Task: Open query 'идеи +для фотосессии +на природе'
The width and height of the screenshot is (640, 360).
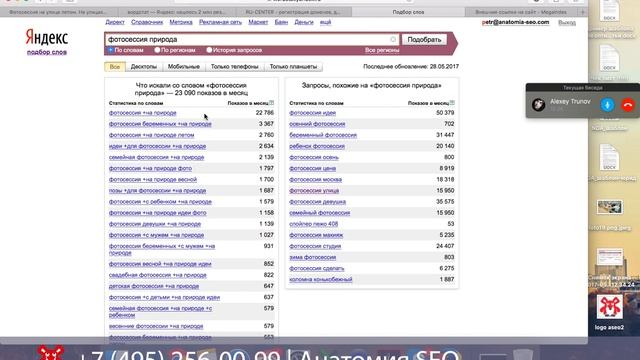Action: (157, 146)
